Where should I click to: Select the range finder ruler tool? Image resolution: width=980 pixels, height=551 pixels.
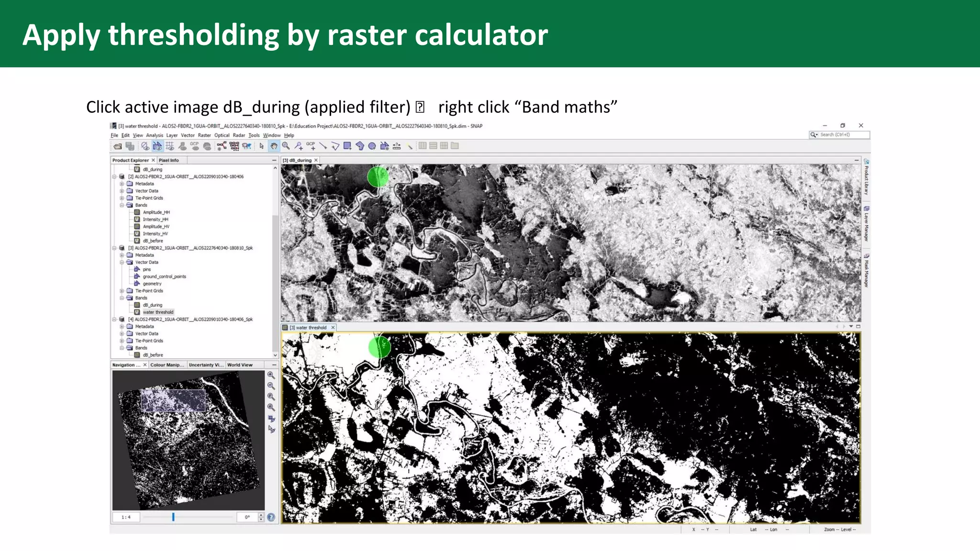coord(397,146)
